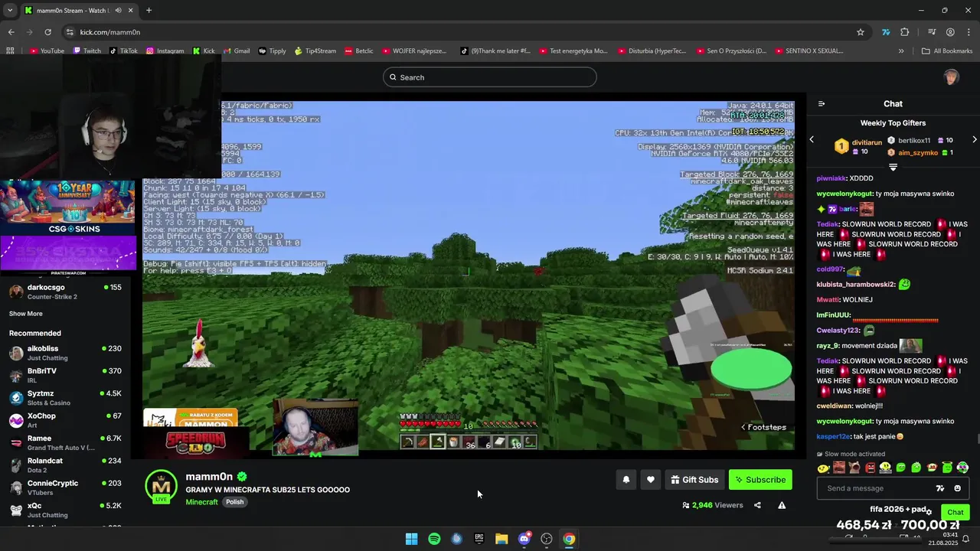Open the Minecraft category link
980x551 pixels.
coord(201,502)
